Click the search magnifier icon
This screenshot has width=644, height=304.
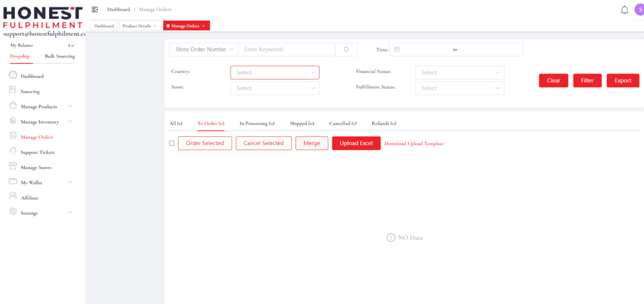coord(346,49)
